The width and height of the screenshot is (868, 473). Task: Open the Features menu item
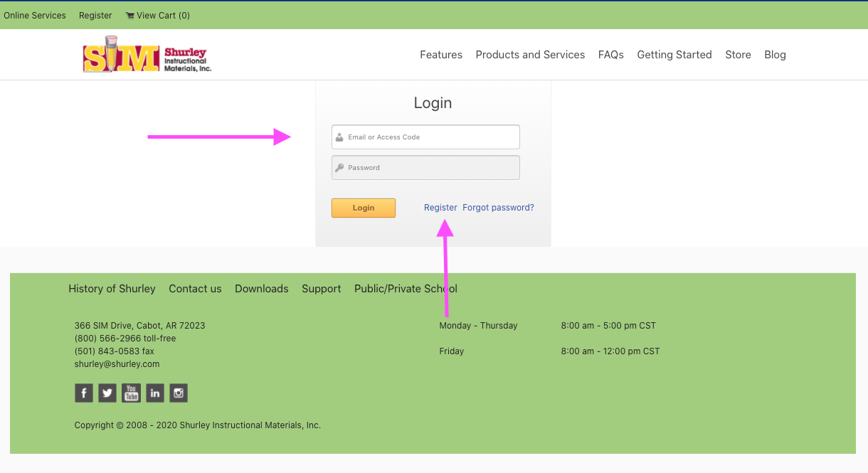[x=441, y=55]
